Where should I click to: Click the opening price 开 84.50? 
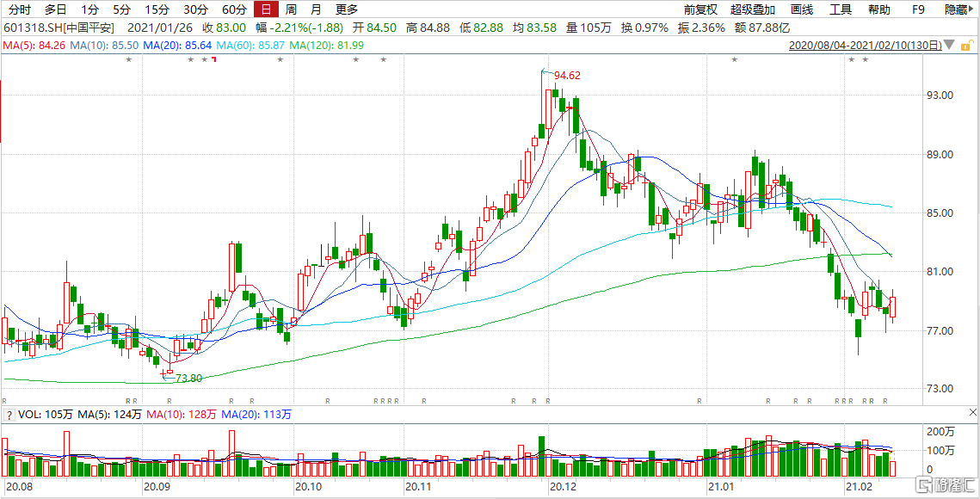[x=375, y=28]
